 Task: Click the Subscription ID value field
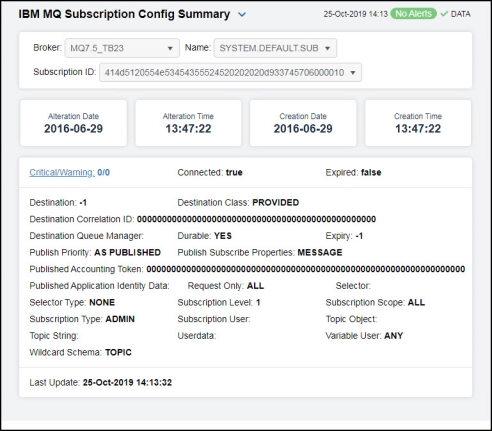(x=230, y=72)
